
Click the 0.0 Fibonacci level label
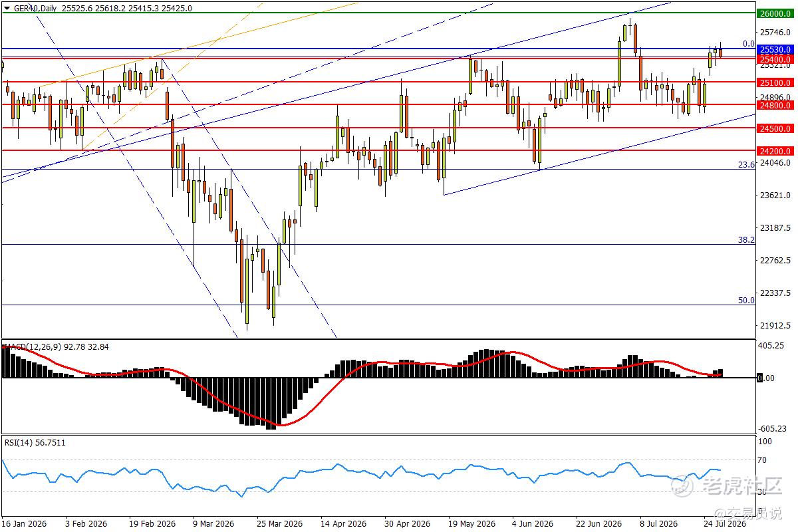pyautogui.click(x=749, y=44)
